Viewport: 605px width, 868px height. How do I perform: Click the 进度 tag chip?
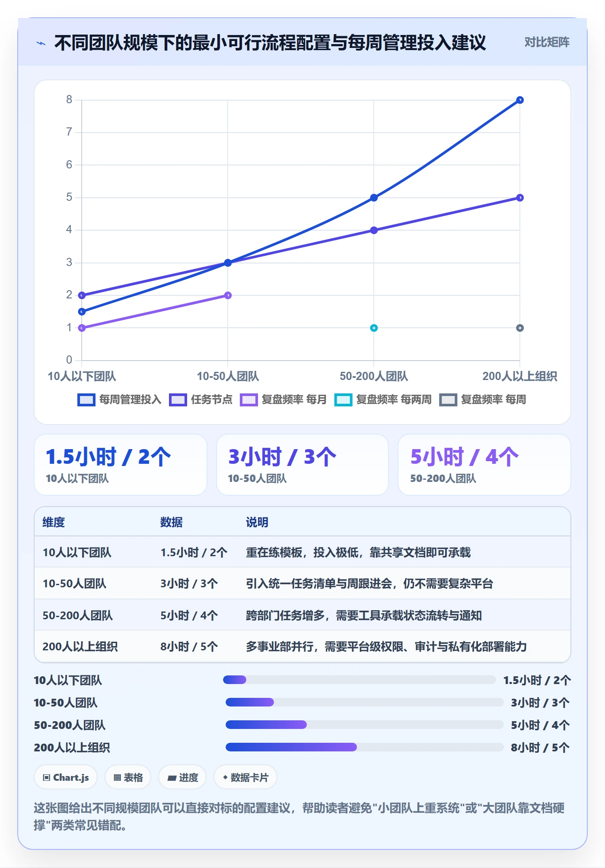[182, 777]
